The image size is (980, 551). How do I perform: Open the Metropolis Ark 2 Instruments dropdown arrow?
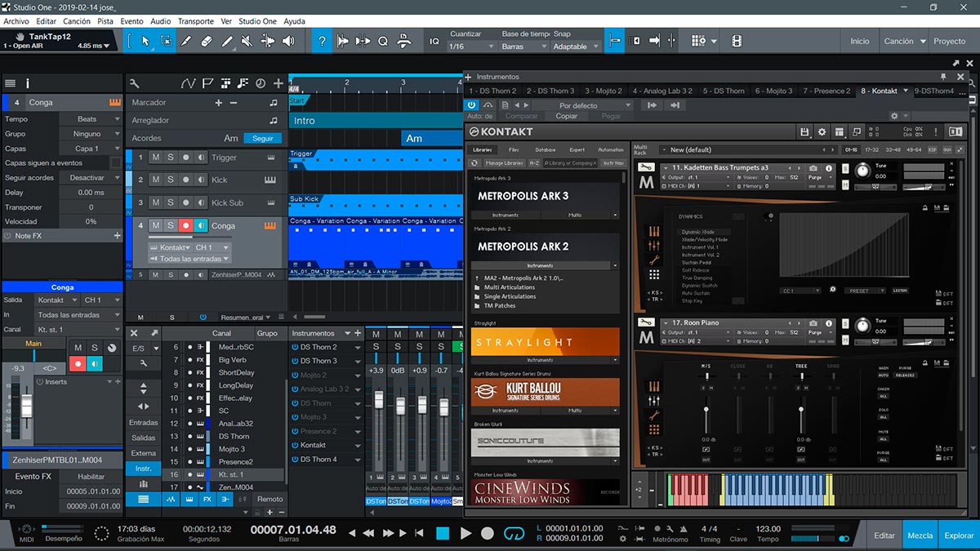click(615, 265)
